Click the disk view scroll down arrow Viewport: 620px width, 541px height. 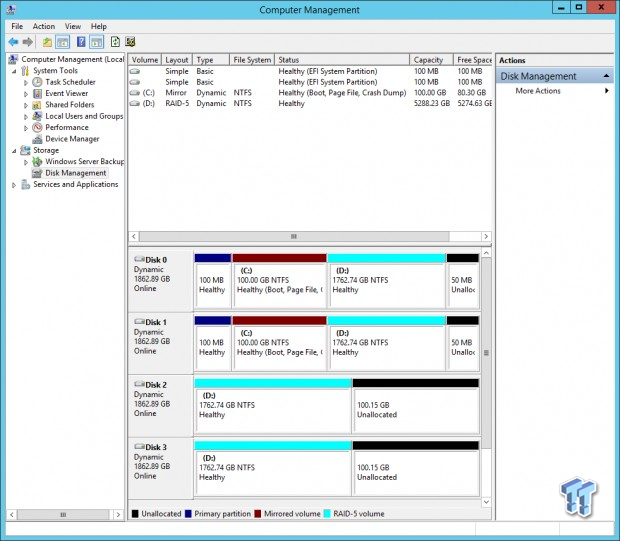click(486, 502)
